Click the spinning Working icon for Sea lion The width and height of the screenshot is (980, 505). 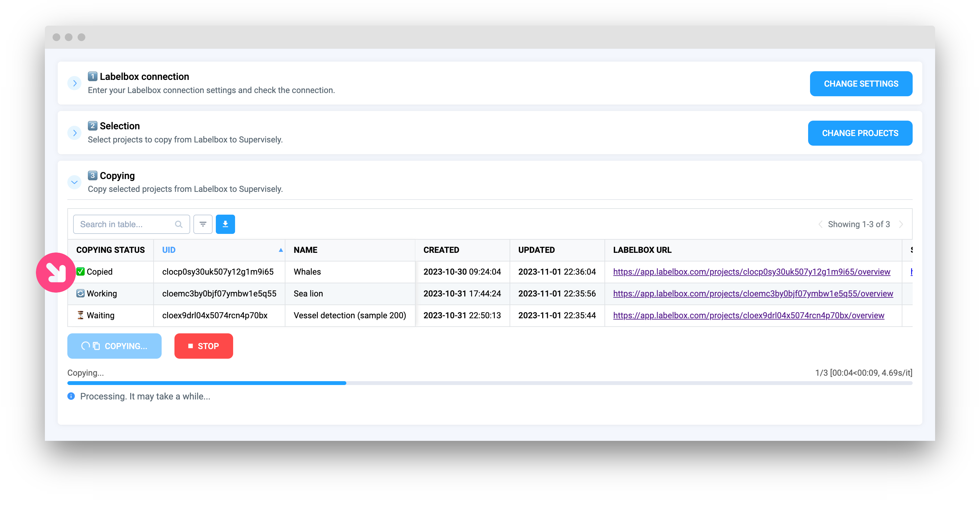pyautogui.click(x=80, y=294)
